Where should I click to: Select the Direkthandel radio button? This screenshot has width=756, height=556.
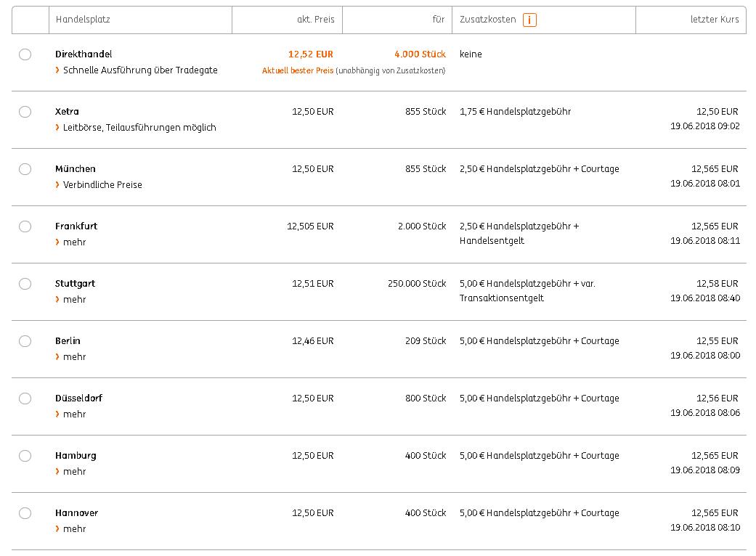click(25, 54)
